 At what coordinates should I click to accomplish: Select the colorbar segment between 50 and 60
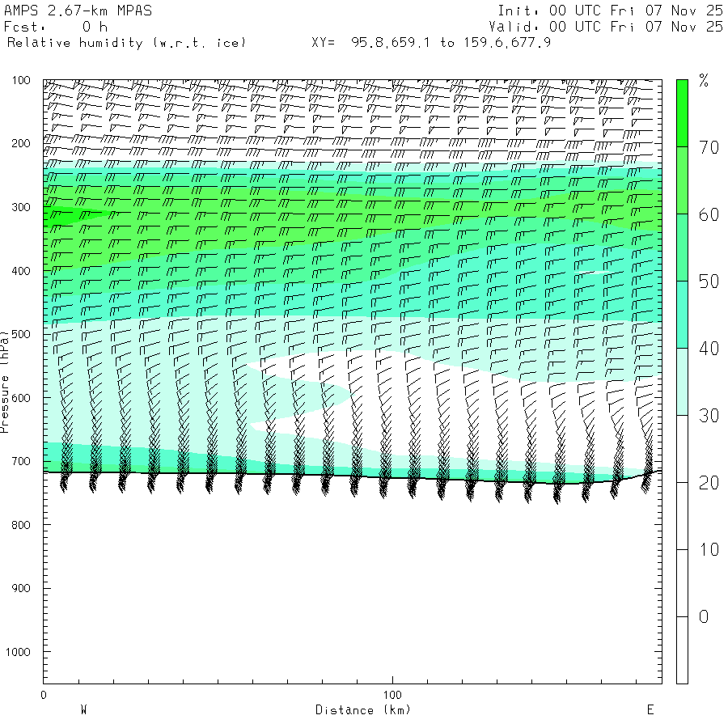(683, 247)
